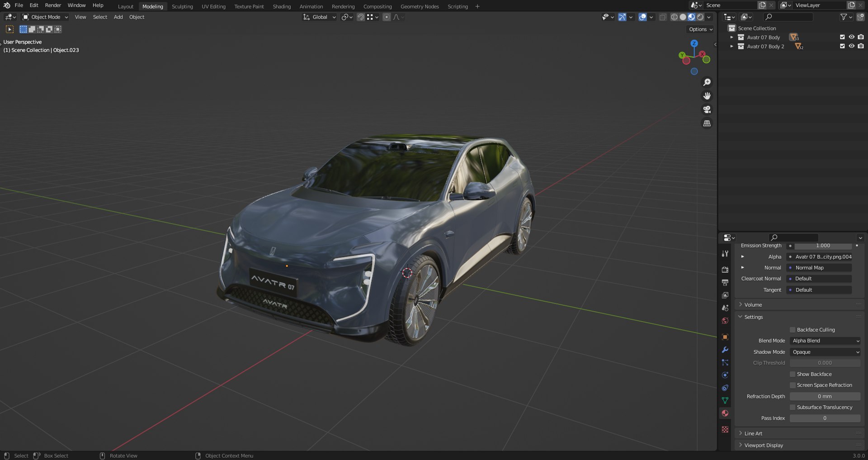The height and width of the screenshot is (460, 868).
Task: Open the Object Constraints properties tab
Action: (725, 388)
